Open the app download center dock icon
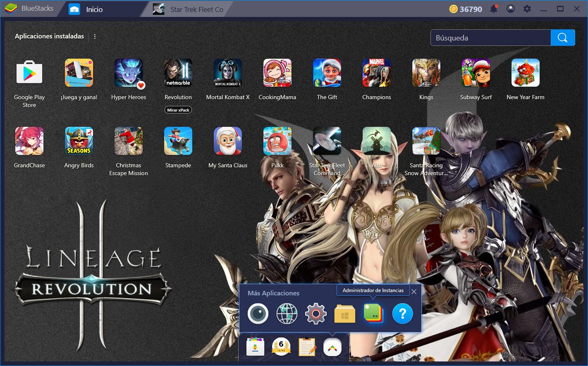The image size is (588, 366). coord(256,347)
